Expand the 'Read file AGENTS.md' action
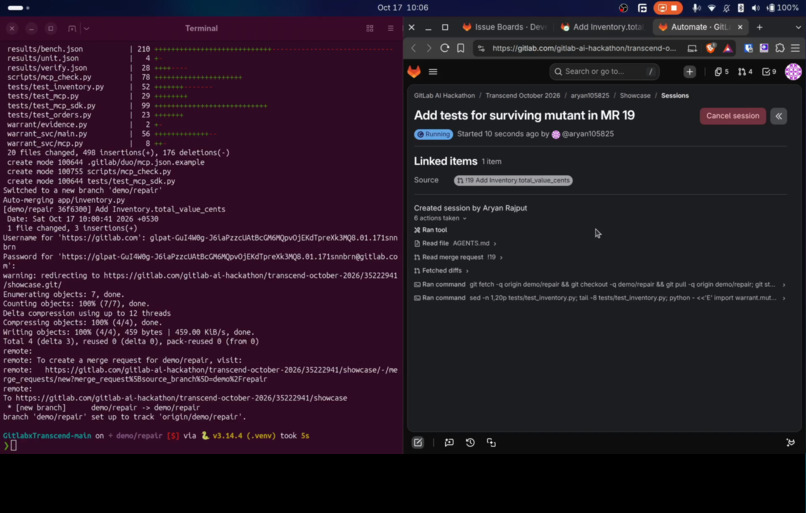 click(455, 243)
